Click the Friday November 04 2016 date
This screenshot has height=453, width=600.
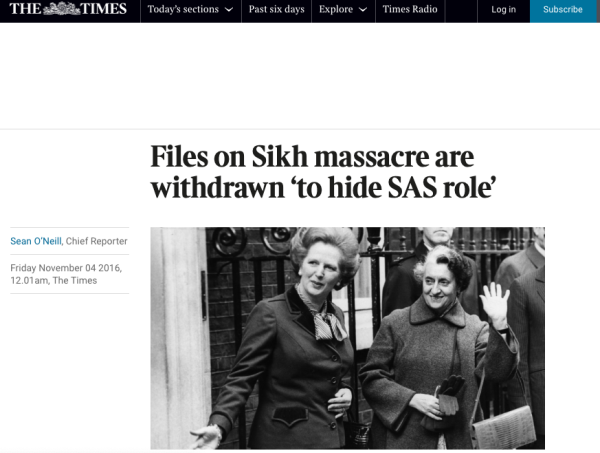point(66,268)
